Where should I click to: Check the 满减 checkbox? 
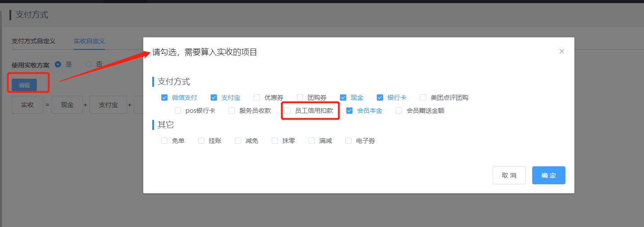[312, 141]
